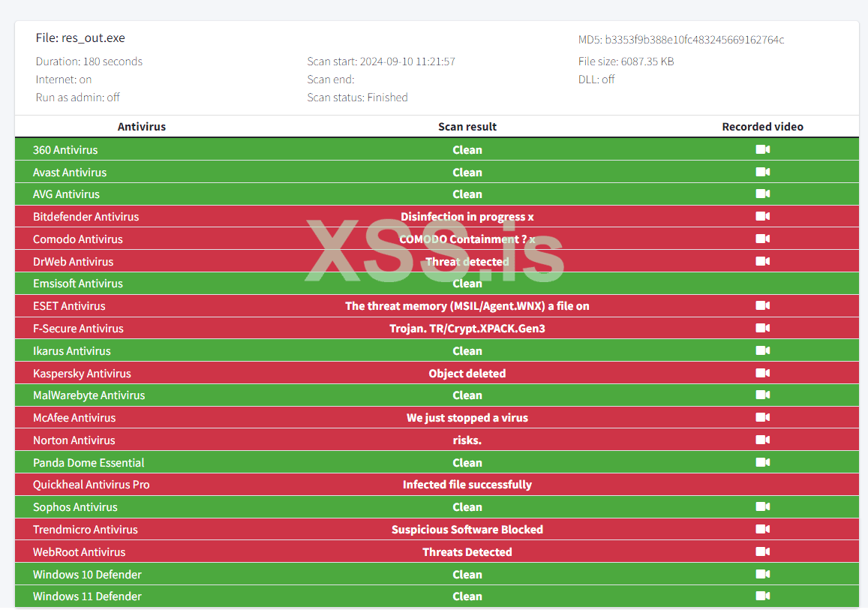Open the Norton Antivirus video icon

762,440
